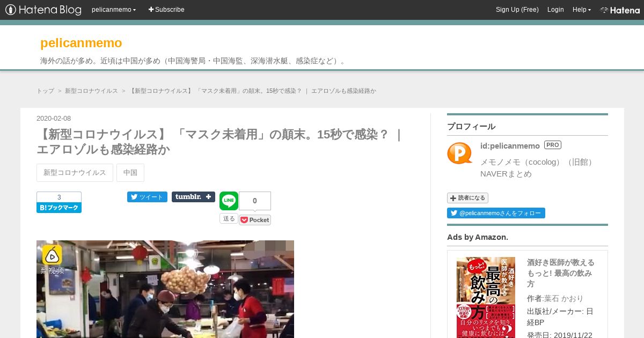The height and width of the screenshot is (338, 644).
Task: Open 新型コロナウイルス breadcrumb category
Action: click(91, 91)
